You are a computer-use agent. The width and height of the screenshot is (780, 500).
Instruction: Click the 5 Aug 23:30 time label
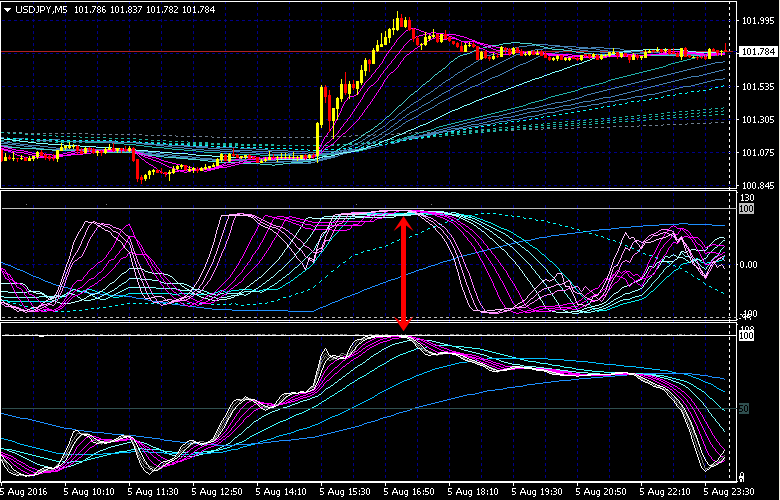pyautogui.click(x=728, y=492)
